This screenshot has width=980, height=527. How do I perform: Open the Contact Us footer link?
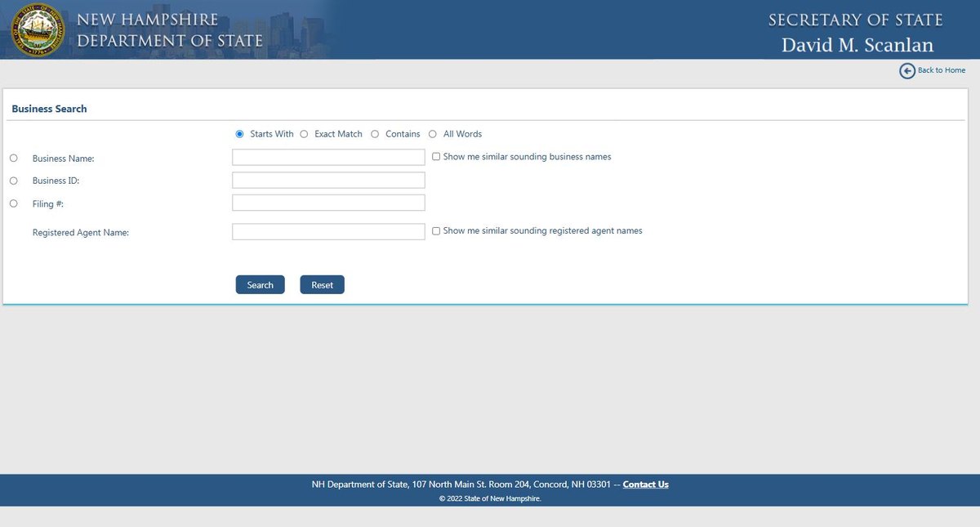coord(645,485)
